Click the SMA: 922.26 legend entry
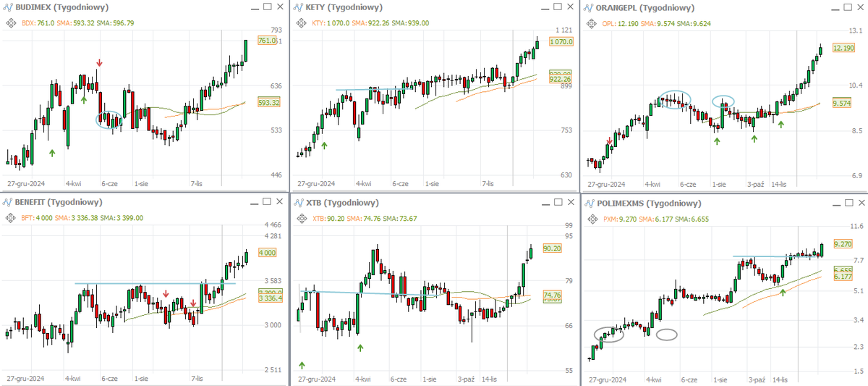Screen dimensions: 868x386 (372, 22)
